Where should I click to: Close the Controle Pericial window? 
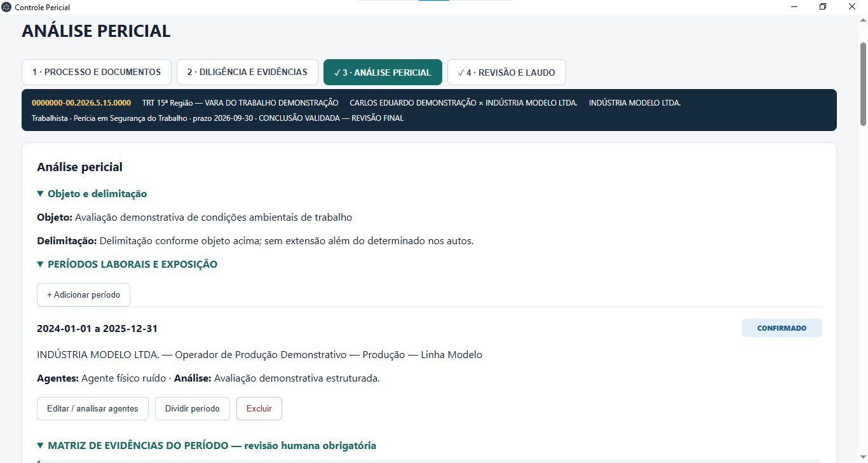click(853, 7)
